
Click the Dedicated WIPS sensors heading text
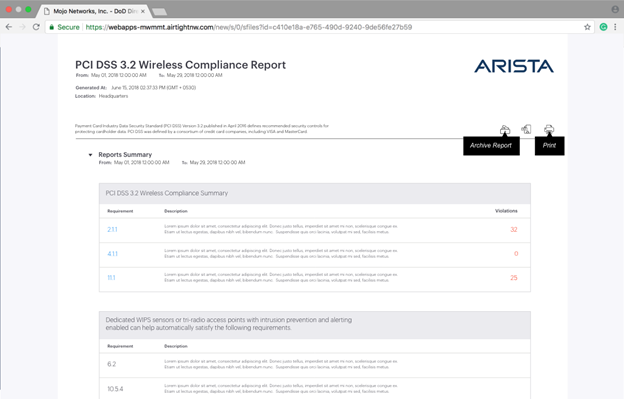pos(228,324)
